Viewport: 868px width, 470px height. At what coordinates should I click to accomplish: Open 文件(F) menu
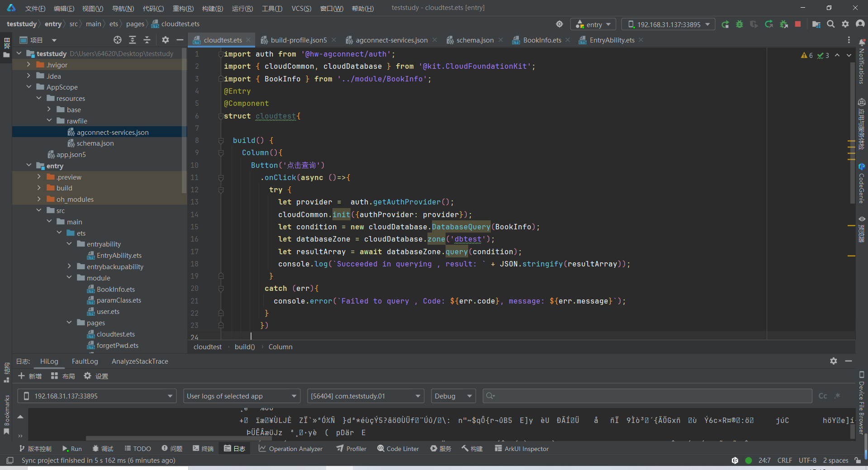tap(35, 8)
